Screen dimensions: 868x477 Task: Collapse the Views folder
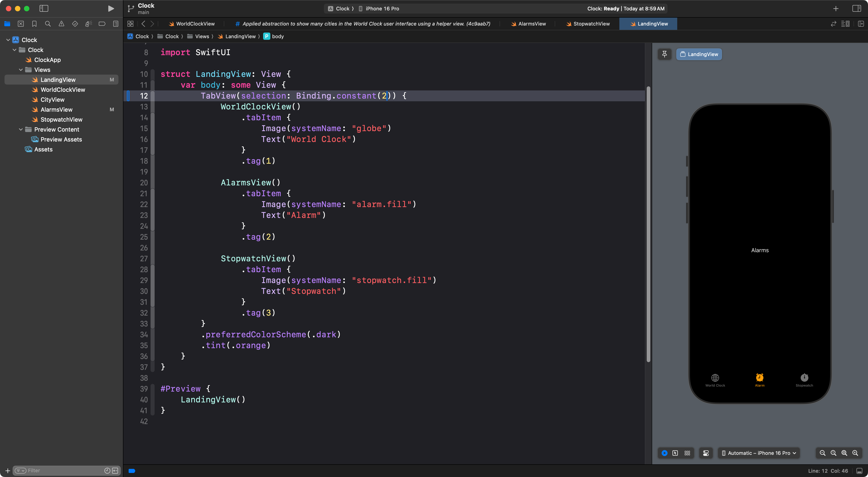coord(21,70)
